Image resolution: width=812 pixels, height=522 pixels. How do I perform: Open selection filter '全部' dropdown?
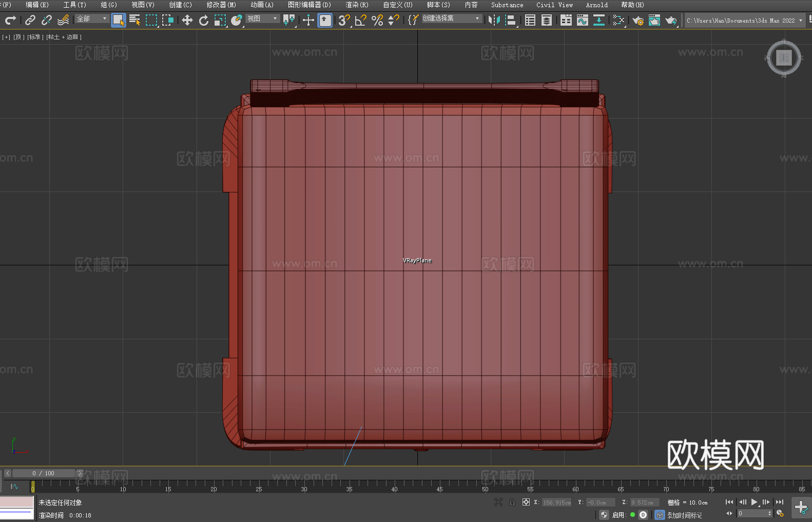tap(92, 18)
